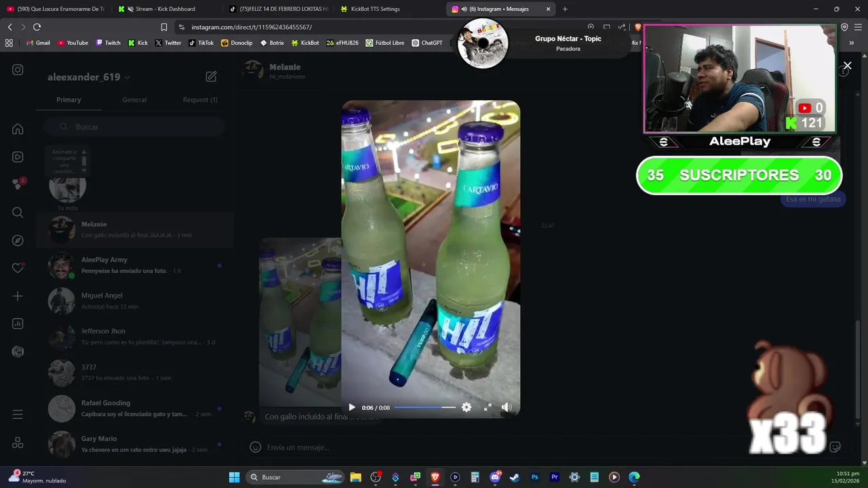
Task: Open Photoshop from the taskbar
Action: click(534, 477)
